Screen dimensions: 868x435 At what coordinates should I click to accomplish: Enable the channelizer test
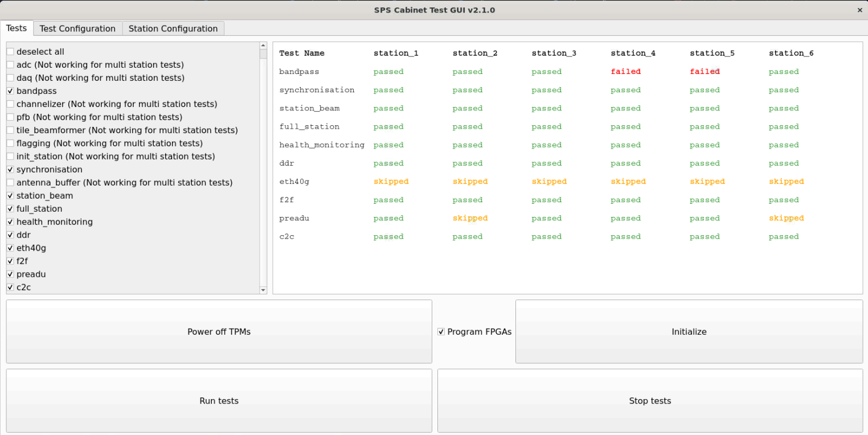(x=9, y=104)
